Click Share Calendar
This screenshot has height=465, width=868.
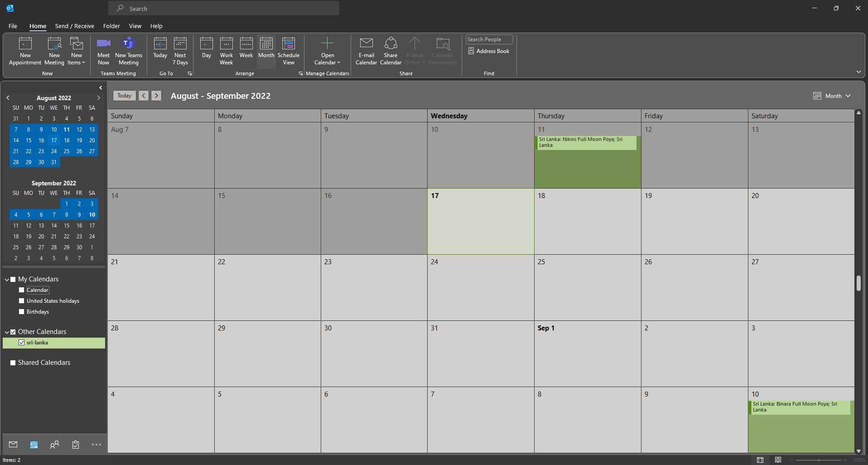(x=391, y=51)
